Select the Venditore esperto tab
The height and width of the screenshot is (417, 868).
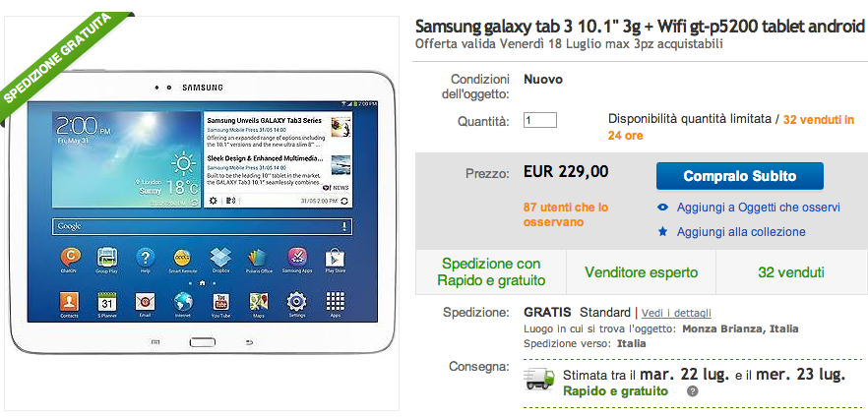(x=641, y=272)
